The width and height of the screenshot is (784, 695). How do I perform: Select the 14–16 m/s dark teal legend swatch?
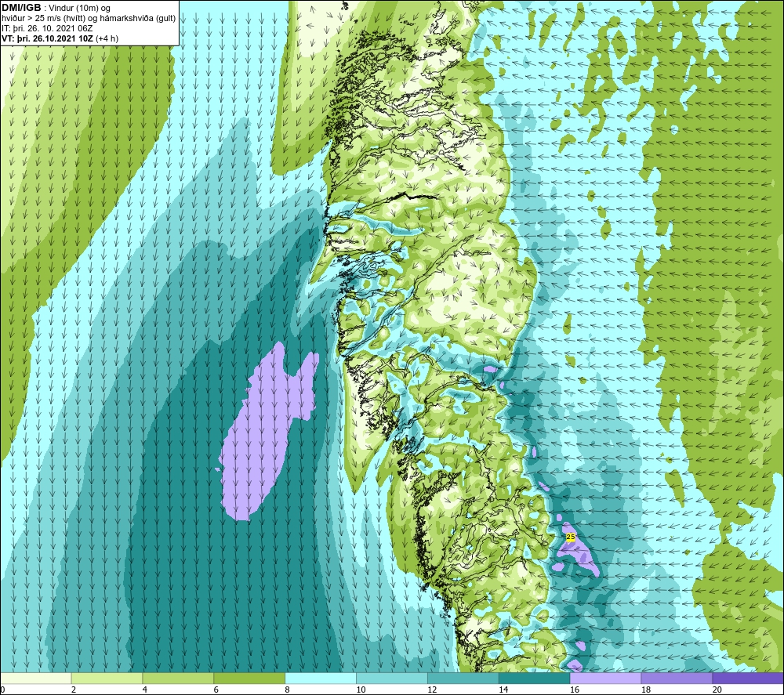point(534,678)
